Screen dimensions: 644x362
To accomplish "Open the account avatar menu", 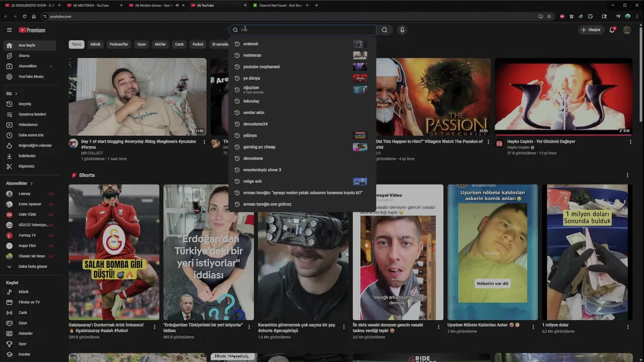I will [x=627, y=30].
